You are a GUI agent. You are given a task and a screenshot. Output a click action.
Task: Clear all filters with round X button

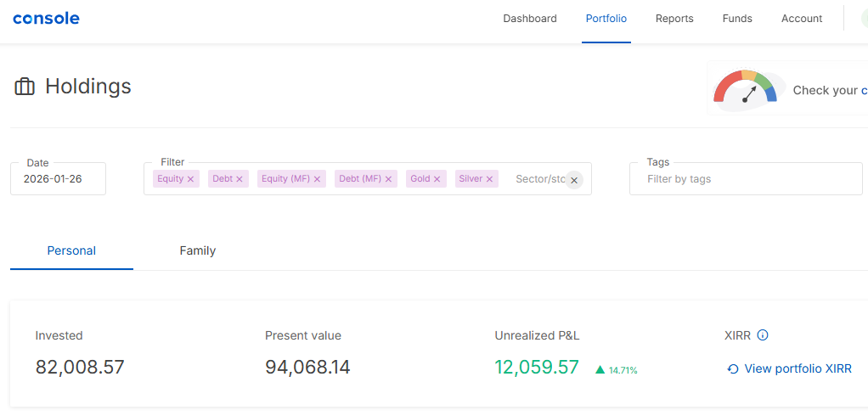(x=574, y=180)
